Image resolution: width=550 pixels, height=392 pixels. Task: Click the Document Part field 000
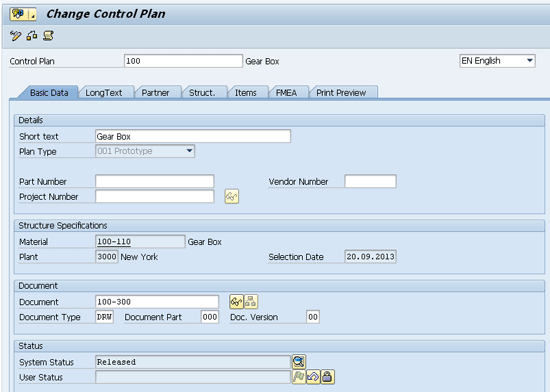[210, 317]
